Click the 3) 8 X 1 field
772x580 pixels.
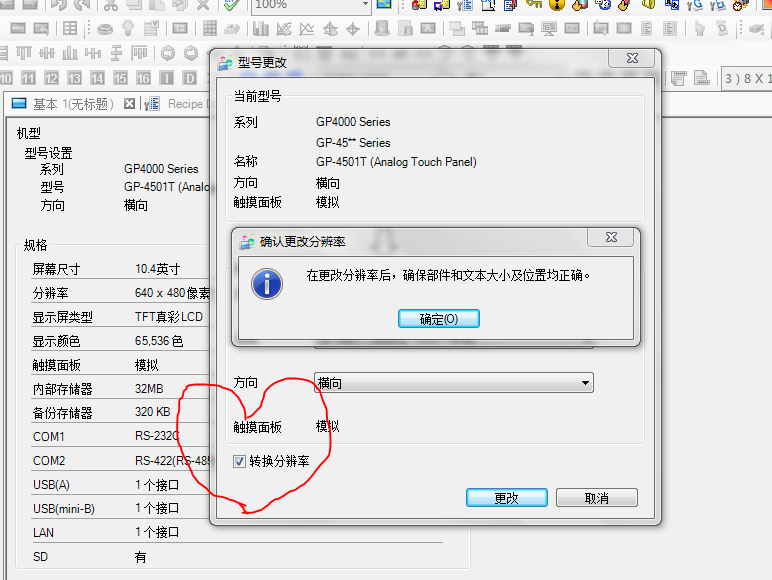click(747, 78)
